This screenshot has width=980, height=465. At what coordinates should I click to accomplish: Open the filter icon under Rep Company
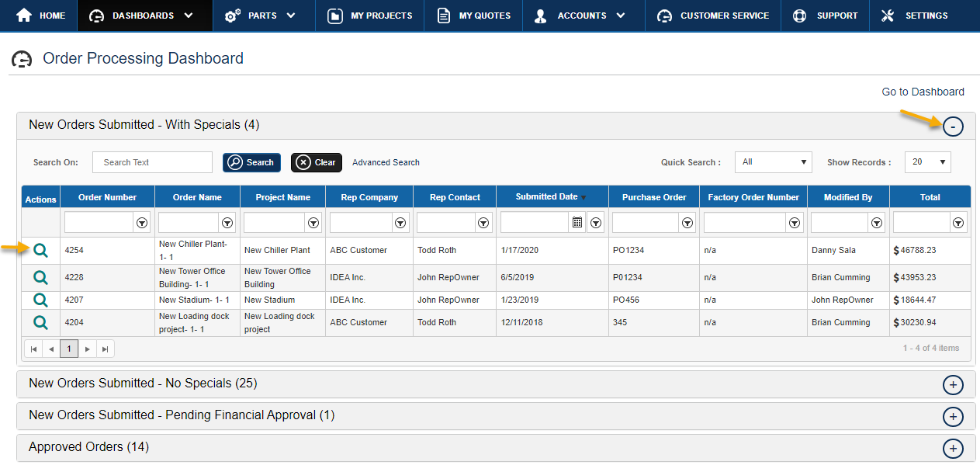(400, 222)
